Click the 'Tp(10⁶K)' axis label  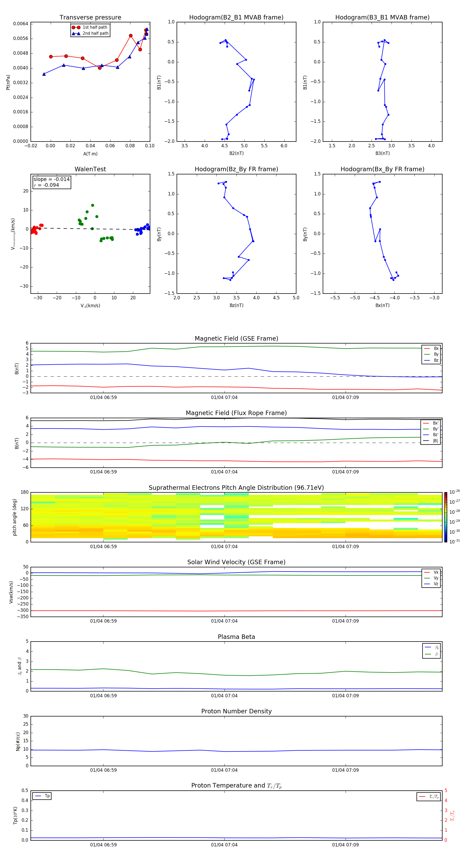(x=15, y=815)
